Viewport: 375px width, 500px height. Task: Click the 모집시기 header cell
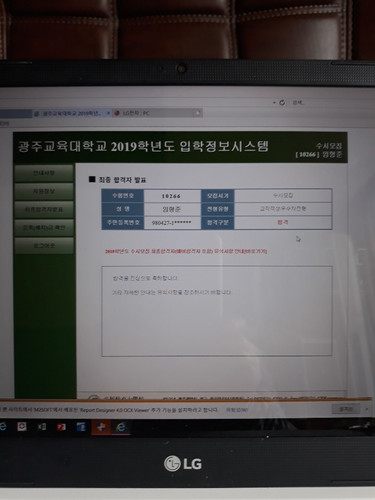pyautogui.click(x=218, y=196)
